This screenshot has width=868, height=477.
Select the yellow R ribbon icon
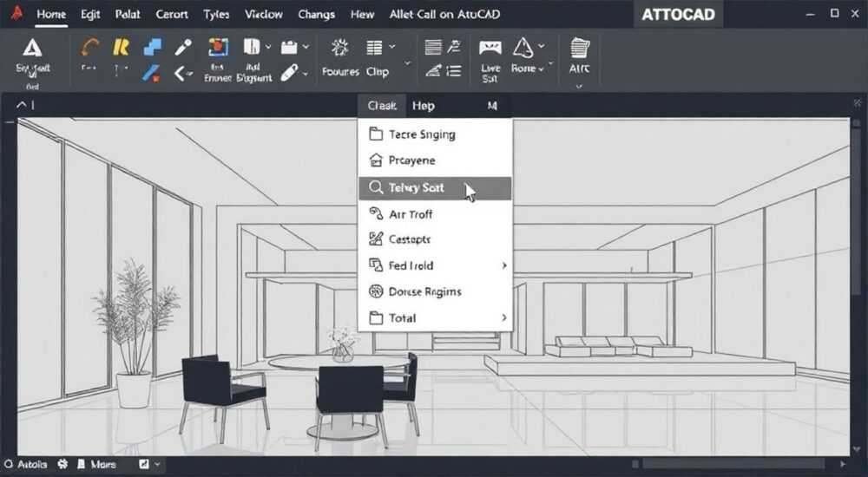[x=121, y=47]
